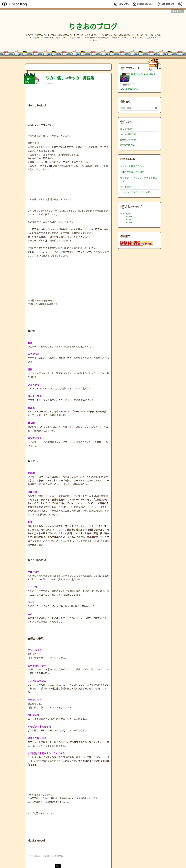Click the term 会長
The height and width of the screenshot is (868, 186).
point(30,343)
